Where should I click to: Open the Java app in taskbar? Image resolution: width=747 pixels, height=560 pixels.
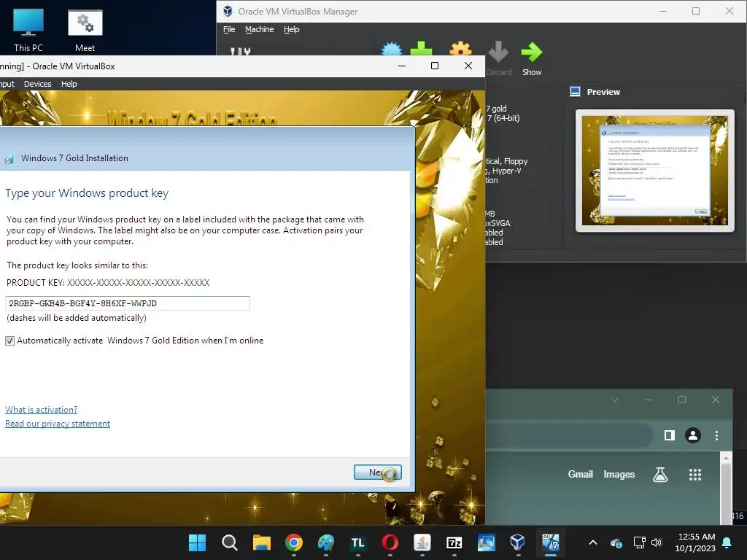[422, 542]
